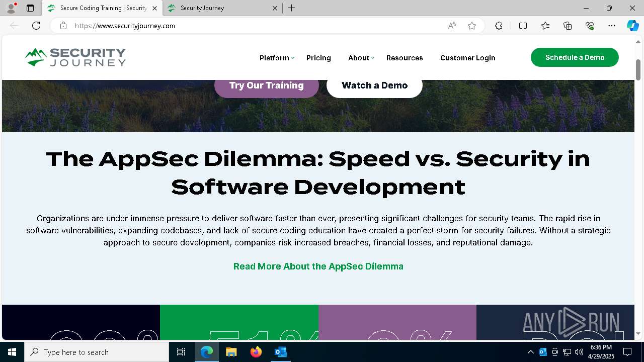Open the browser profile icon
The height and width of the screenshot is (362, 644).
coord(11,8)
